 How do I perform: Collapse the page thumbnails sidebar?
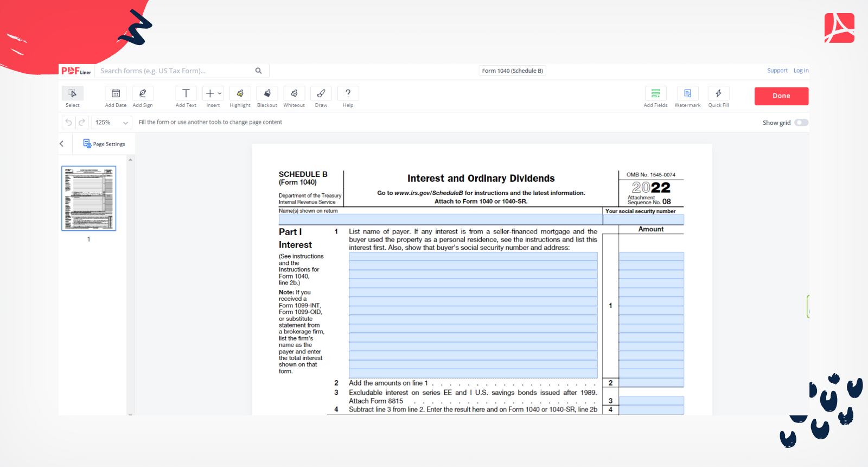(x=62, y=144)
